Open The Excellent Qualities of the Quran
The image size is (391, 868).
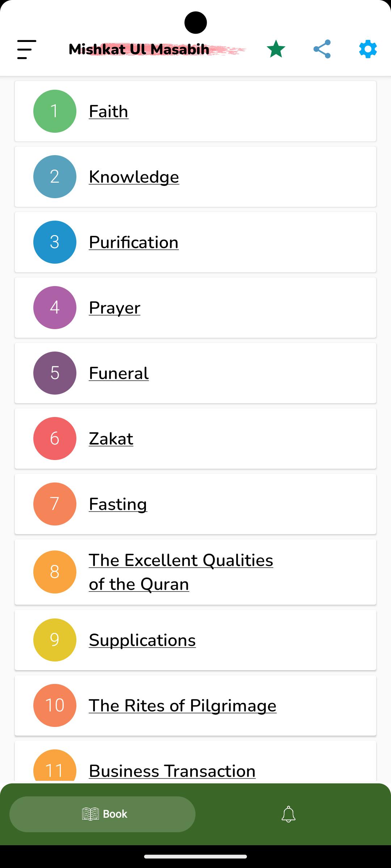click(181, 572)
